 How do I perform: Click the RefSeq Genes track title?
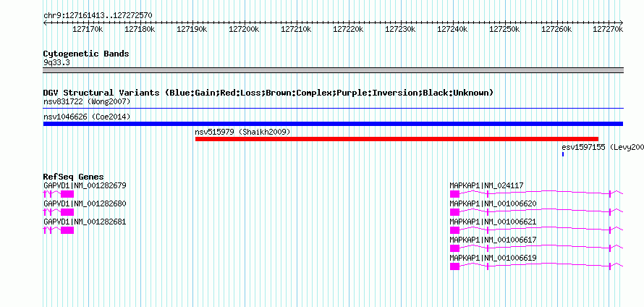[x=74, y=177]
